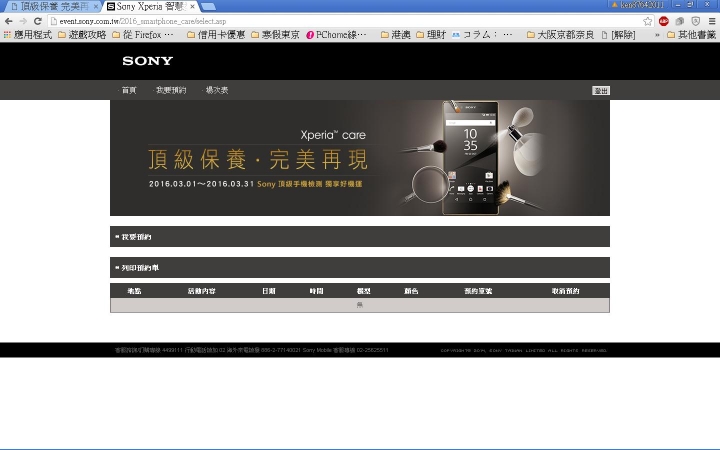Open the shield extension icon
Viewport: 720px width, 450px height.
click(696, 21)
